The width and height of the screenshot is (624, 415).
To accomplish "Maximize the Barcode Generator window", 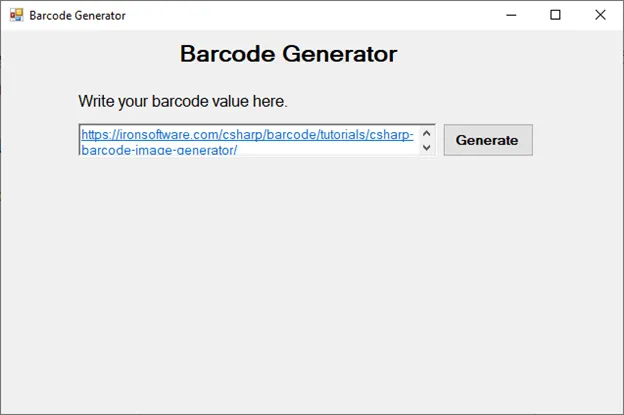I will [x=556, y=15].
